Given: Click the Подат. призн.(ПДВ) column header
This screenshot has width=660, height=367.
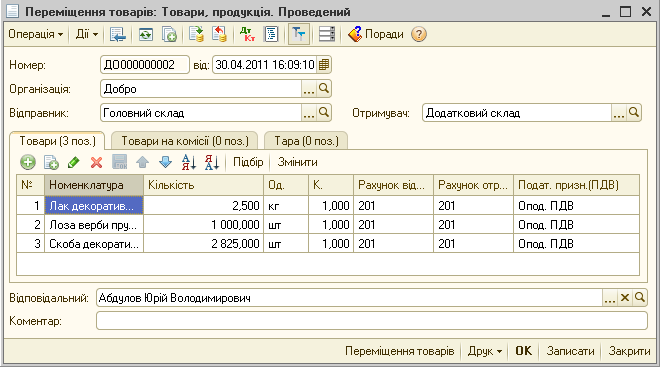Looking at the screenshot, I should pos(576,185).
